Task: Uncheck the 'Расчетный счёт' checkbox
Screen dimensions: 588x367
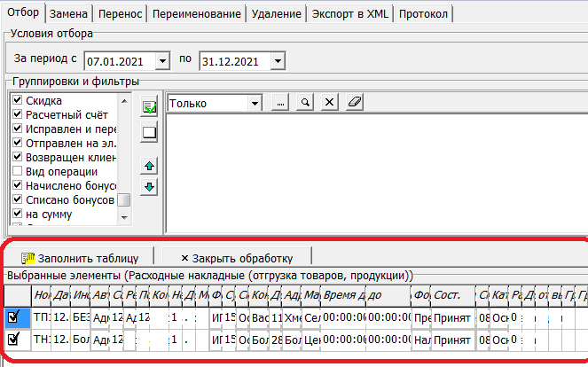Action: (x=16, y=114)
